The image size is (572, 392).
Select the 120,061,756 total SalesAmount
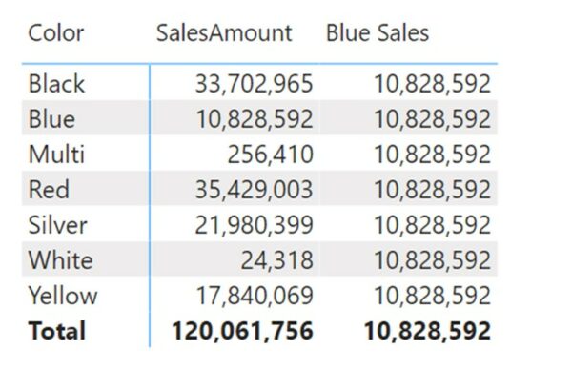[x=242, y=331]
